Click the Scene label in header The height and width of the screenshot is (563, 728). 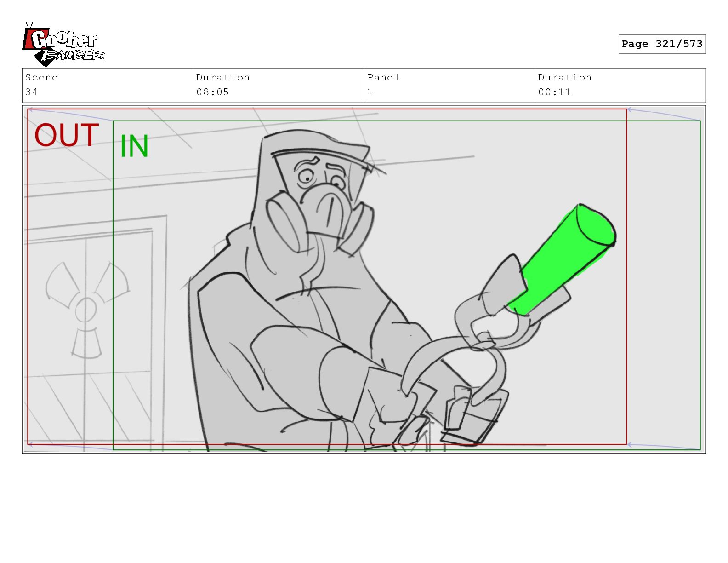pyautogui.click(x=41, y=77)
